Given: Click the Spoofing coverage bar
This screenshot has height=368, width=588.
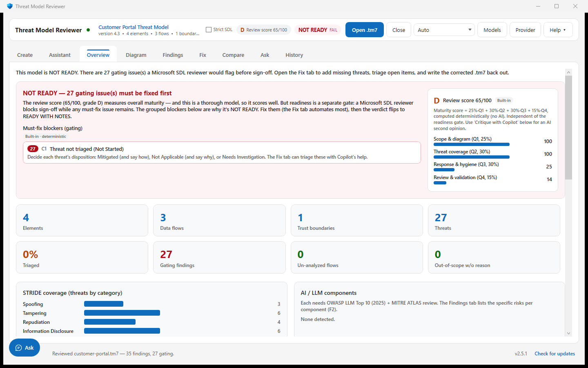Looking at the screenshot, I should click(x=104, y=304).
